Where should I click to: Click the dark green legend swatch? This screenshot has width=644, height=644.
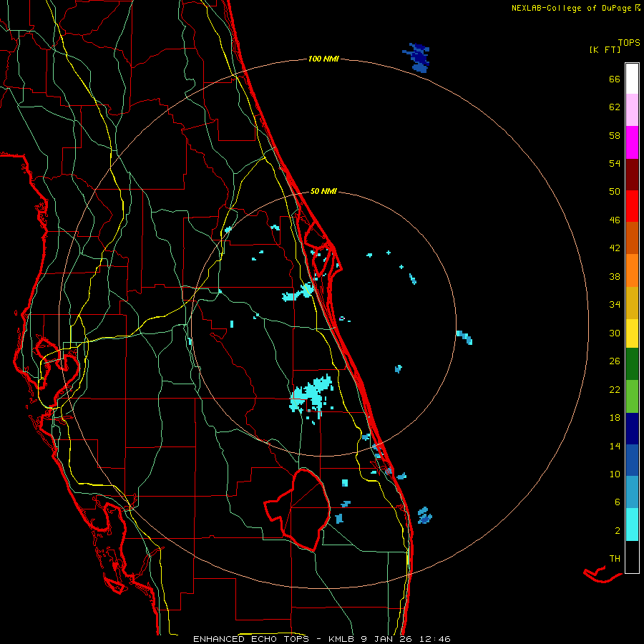(632, 364)
